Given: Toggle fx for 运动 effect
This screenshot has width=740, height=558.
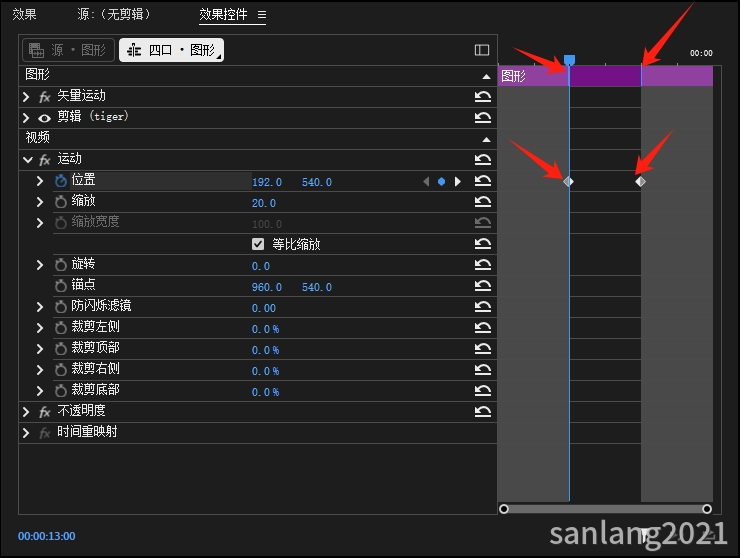Looking at the screenshot, I should click(x=44, y=161).
